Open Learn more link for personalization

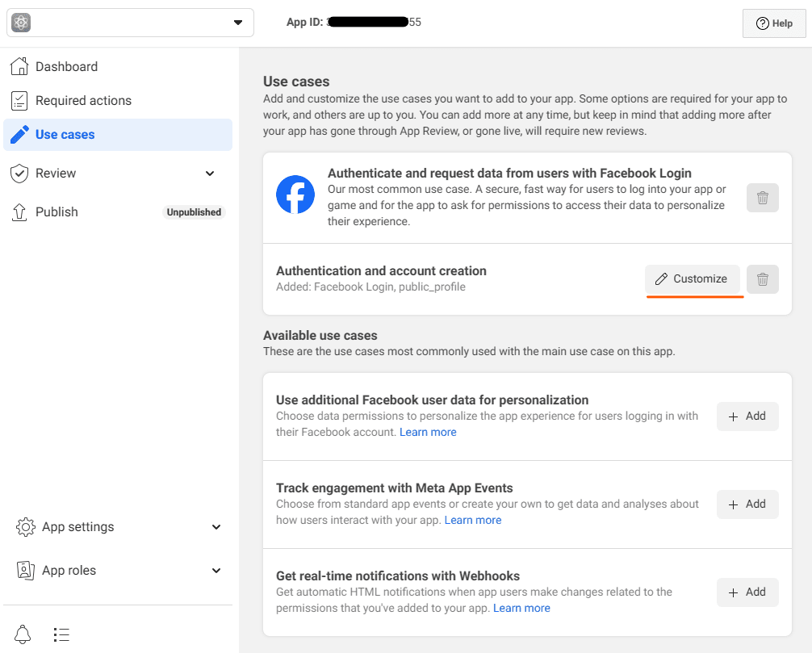[428, 432]
